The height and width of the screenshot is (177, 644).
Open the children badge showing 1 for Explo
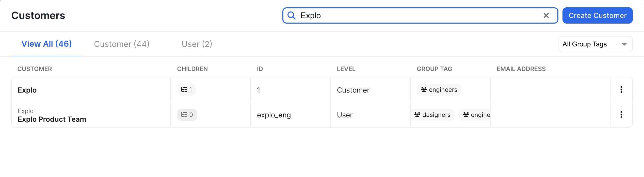(186, 90)
